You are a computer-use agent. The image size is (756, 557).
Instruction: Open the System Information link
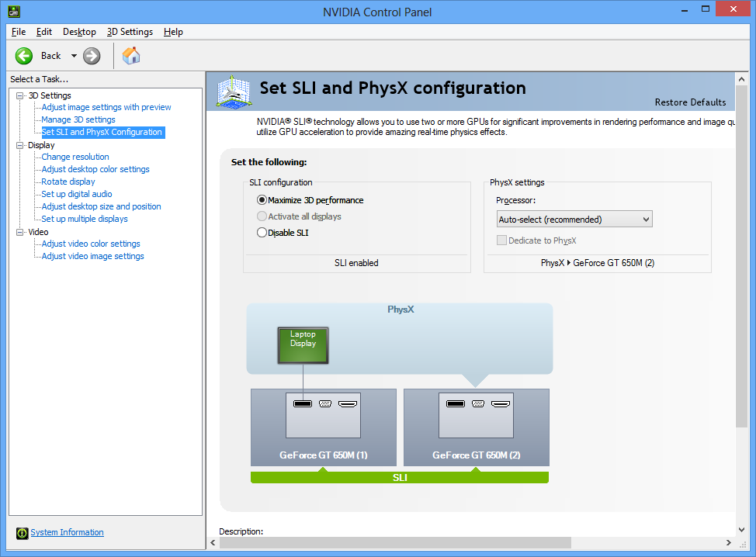click(x=67, y=532)
